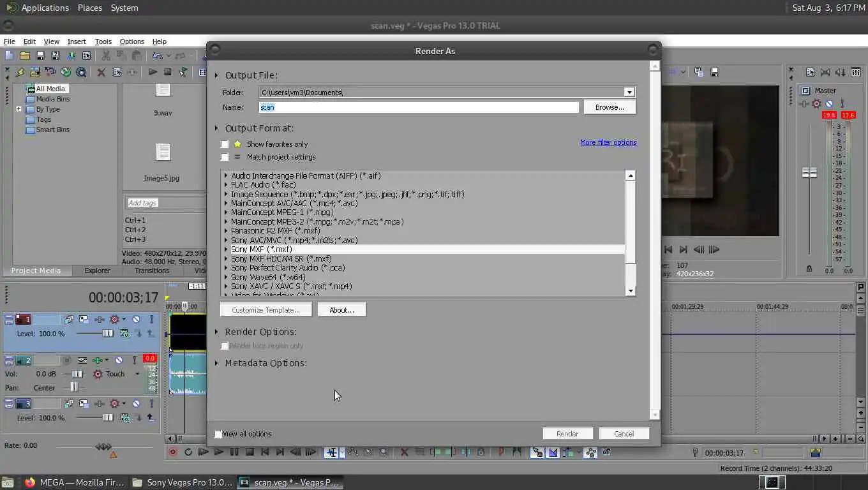Image resolution: width=868 pixels, height=490 pixels.
Task: Click the Go to End button in preview
Action: (684, 249)
